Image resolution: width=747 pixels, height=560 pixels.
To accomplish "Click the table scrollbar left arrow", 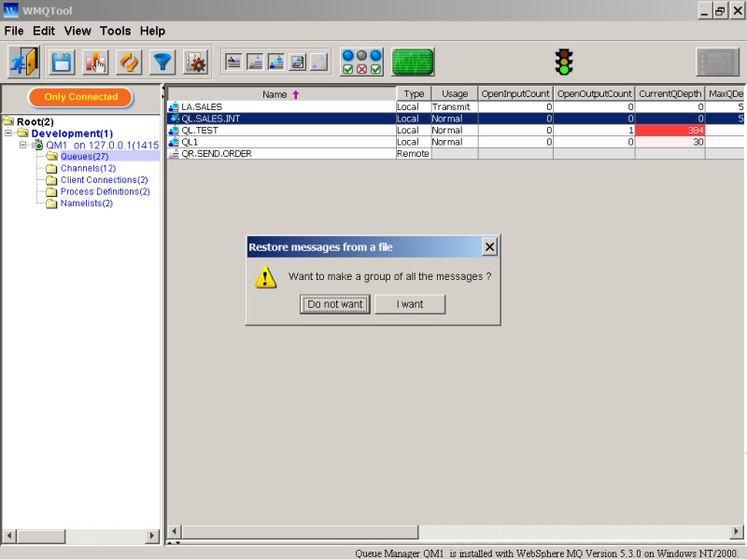I will point(175,531).
